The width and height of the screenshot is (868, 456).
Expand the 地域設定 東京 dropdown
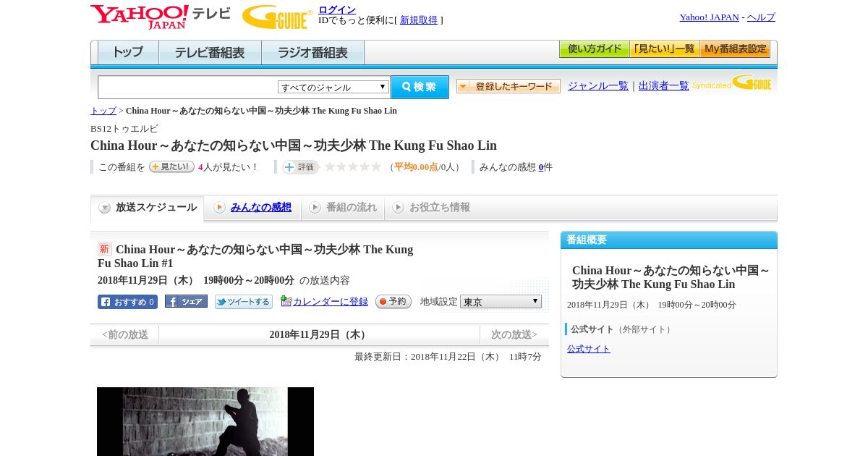coord(501,302)
